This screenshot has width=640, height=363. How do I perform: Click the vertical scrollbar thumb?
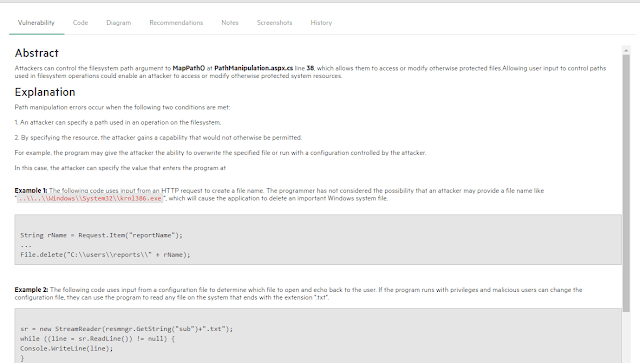(x=626, y=183)
